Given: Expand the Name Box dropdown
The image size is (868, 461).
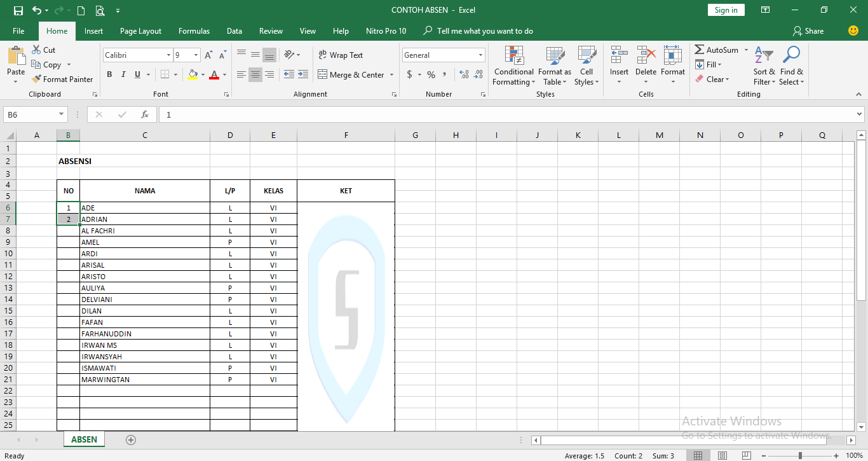Looking at the screenshot, I should 62,114.
